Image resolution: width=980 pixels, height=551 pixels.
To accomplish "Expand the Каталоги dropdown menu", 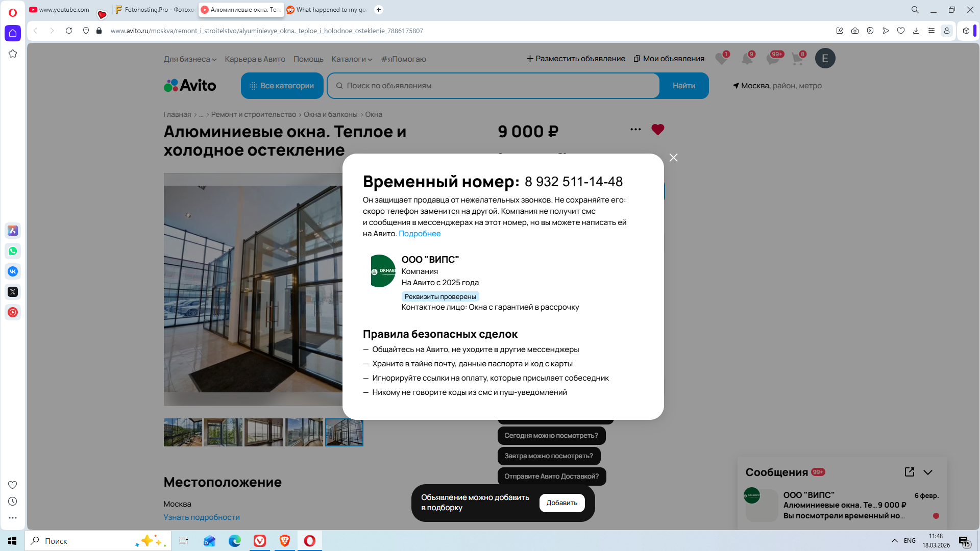I will tap(352, 59).
